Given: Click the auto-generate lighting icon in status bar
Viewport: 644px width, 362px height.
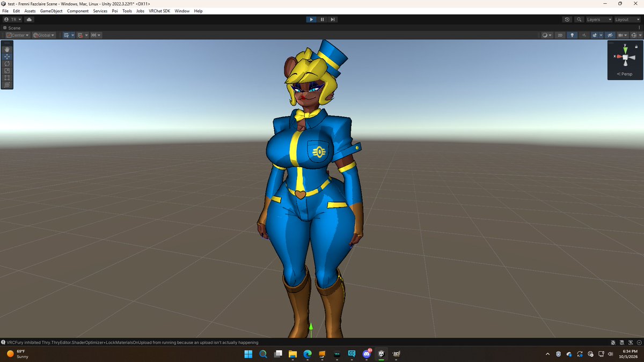Looking at the screenshot, I should [631, 342].
